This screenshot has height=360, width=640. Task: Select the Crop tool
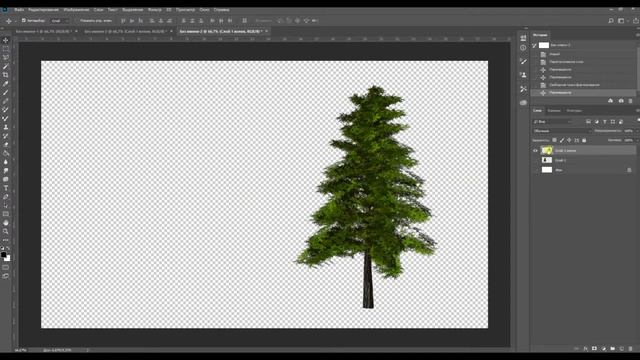(x=6, y=75)
